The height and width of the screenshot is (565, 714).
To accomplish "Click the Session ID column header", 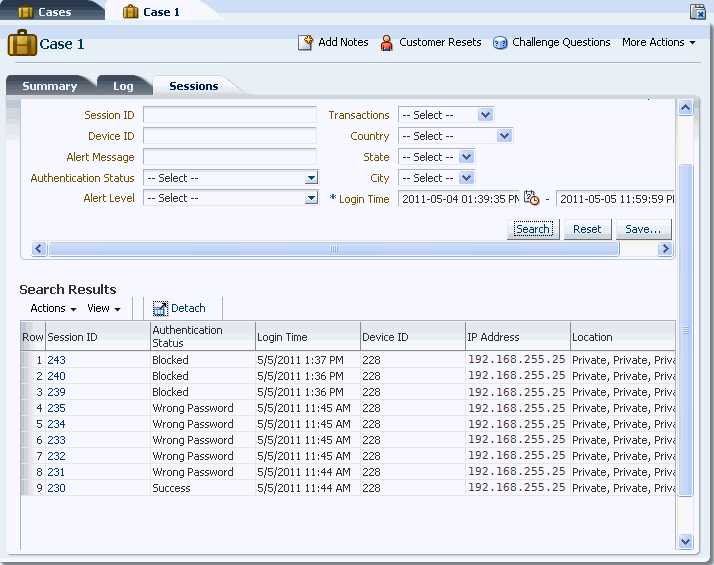I will point(97,336).
